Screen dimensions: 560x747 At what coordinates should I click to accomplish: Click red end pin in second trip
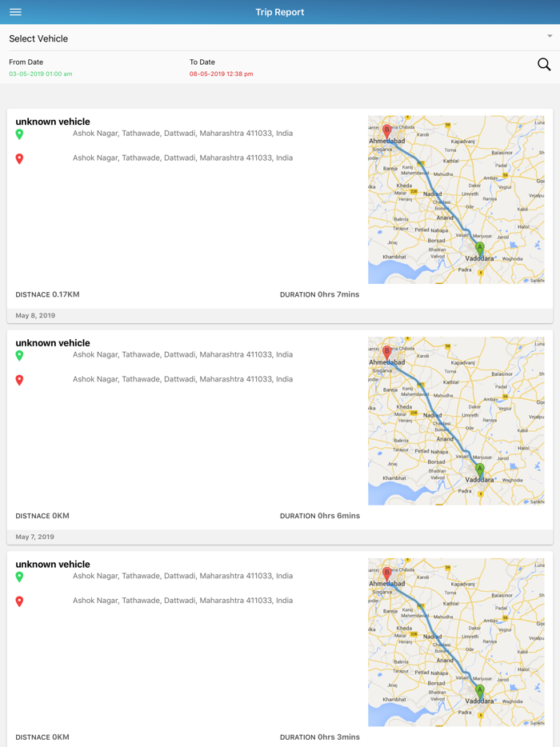[x=19, y=380]
